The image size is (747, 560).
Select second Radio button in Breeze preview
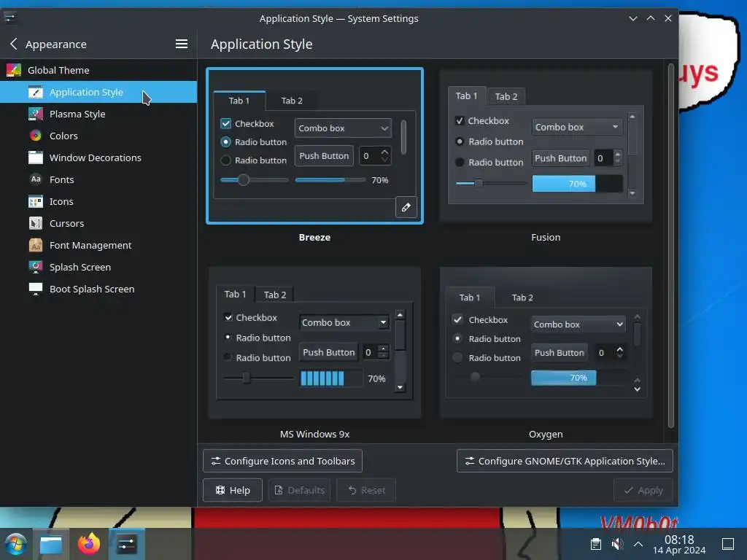click(x=226, y=160)
